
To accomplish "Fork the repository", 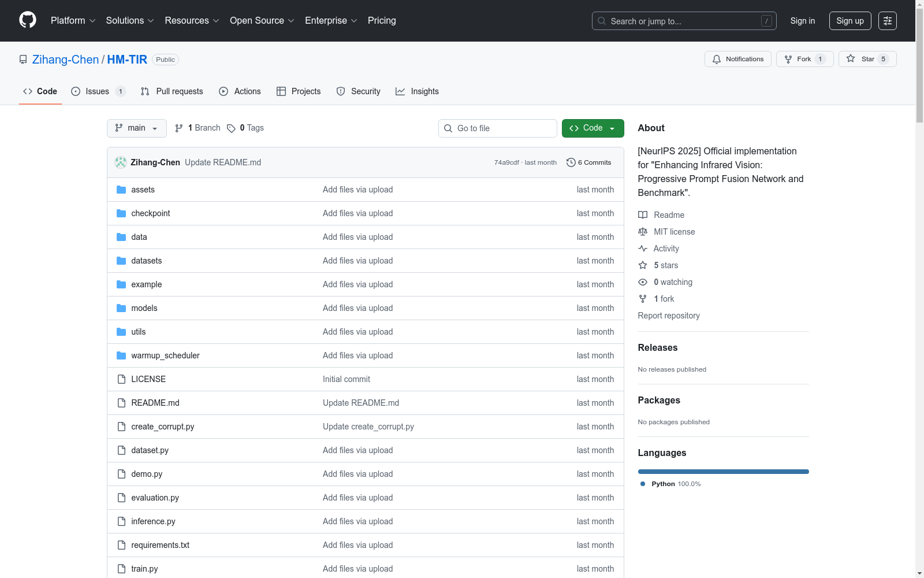I will [804, 59].
